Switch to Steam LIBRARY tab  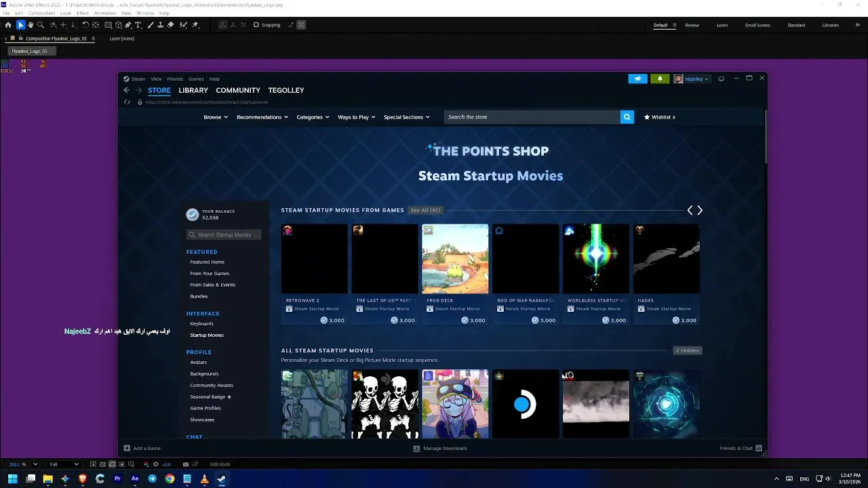pos(193,90)
